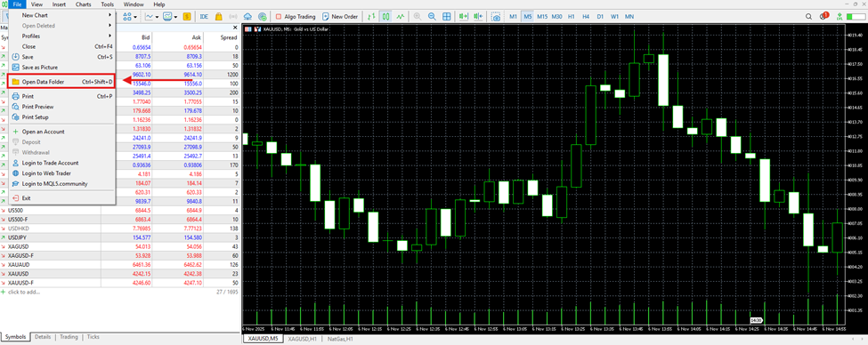Zoom out on the chart
Image resolution: width=868 pixels, height=345 pixels.
[432, 17]
